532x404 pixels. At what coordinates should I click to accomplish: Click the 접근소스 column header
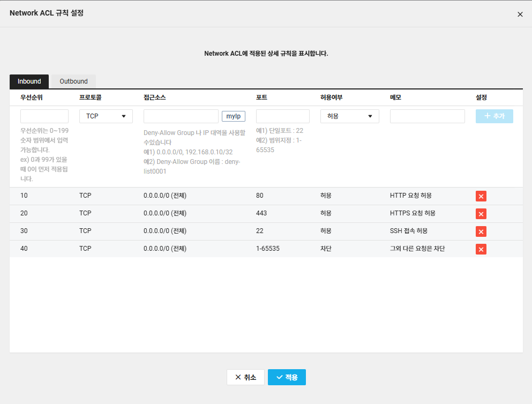click(154, 98)
